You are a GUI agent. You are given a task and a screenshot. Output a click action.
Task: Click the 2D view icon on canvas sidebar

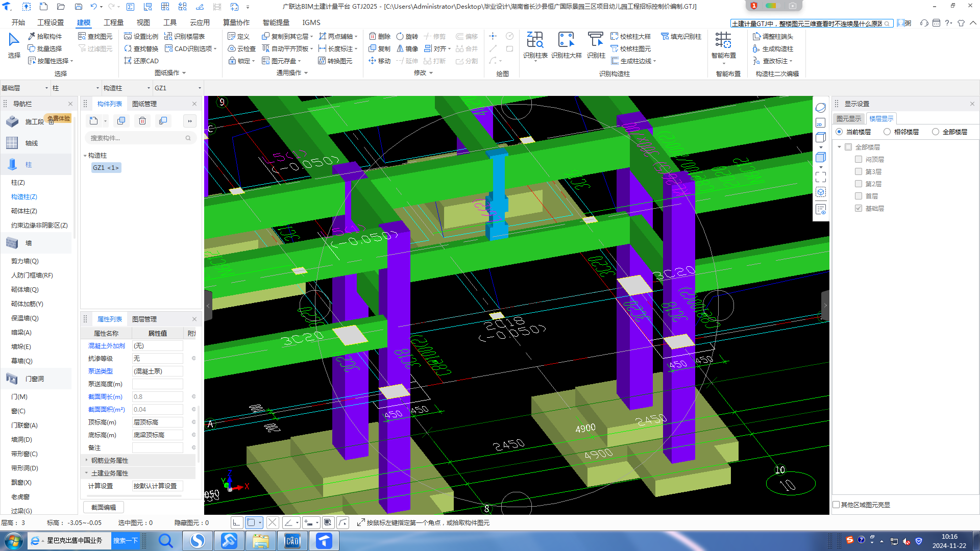(820, 123)
